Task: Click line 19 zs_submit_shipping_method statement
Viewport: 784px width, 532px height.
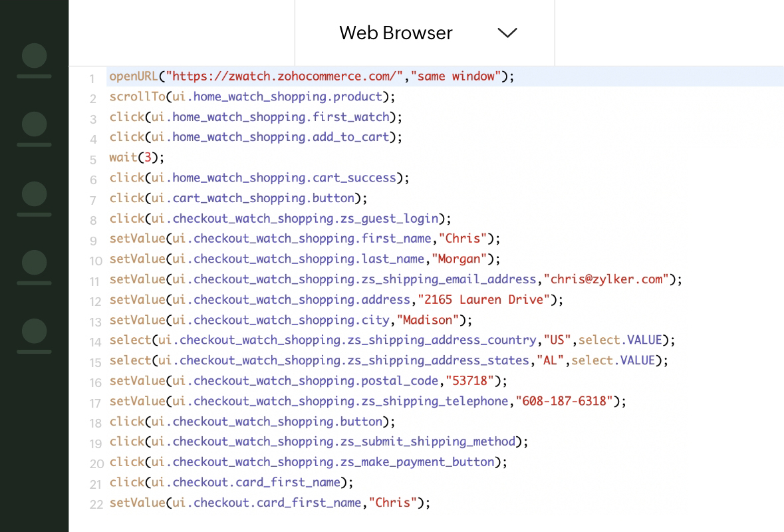Action: [x=319, y=442]
